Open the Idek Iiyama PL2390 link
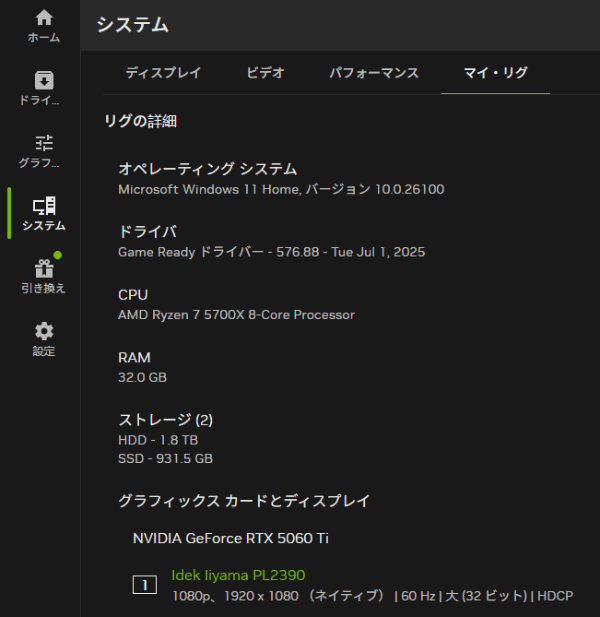The height and width of the screenshot is (617, 600). (238, 575)
